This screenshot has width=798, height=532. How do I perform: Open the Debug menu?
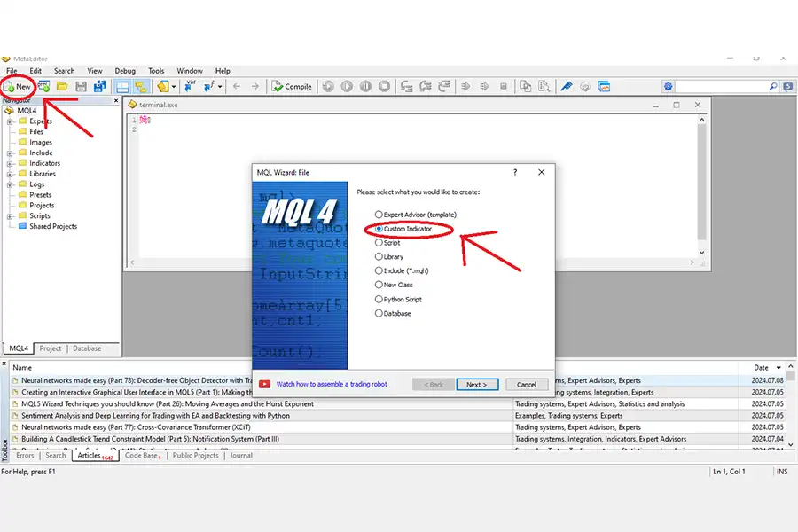[x=125, y=71]
